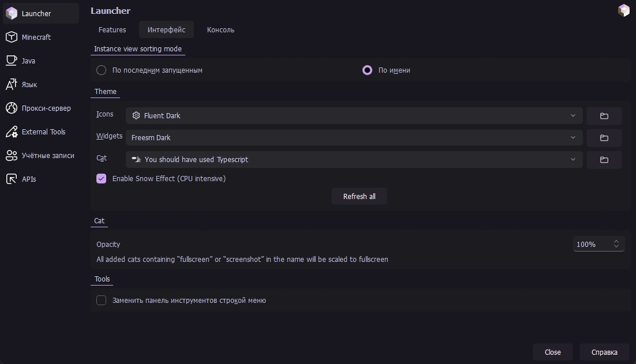The height and width of the screenshot is (364, 636).
Task: Select the Язык language icon
Action: [x=11, y=84]
